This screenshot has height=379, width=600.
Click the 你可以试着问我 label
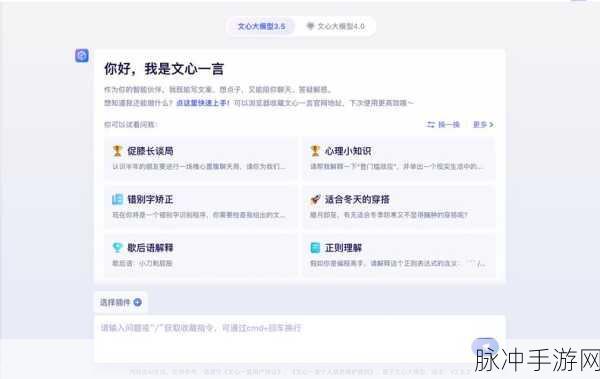[x=130, y=124]
